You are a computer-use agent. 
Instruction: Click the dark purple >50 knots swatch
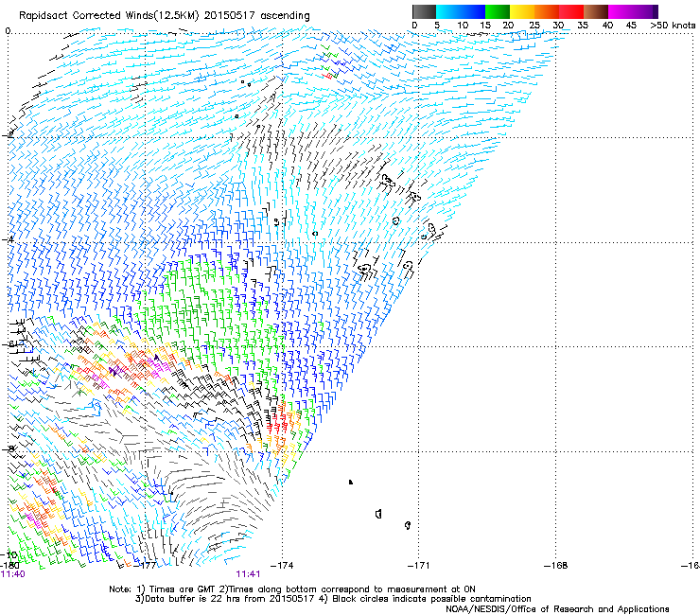click(655, 11)
